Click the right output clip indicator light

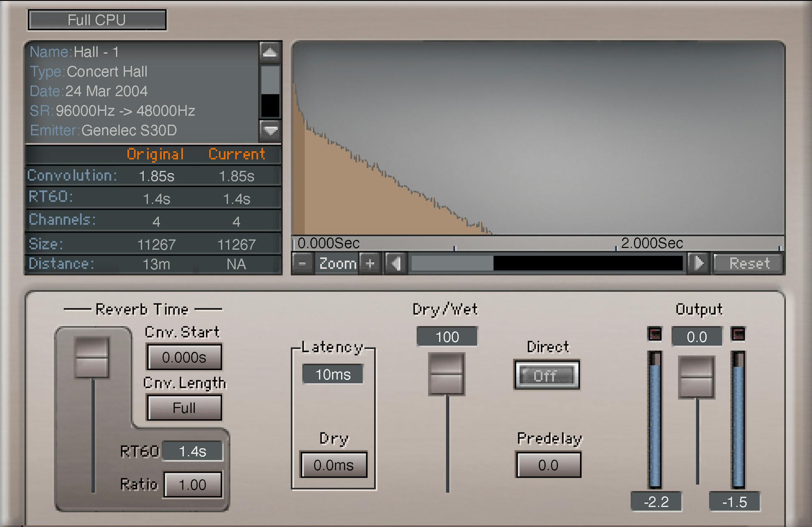pyautogui.click(x=739, y=333)
